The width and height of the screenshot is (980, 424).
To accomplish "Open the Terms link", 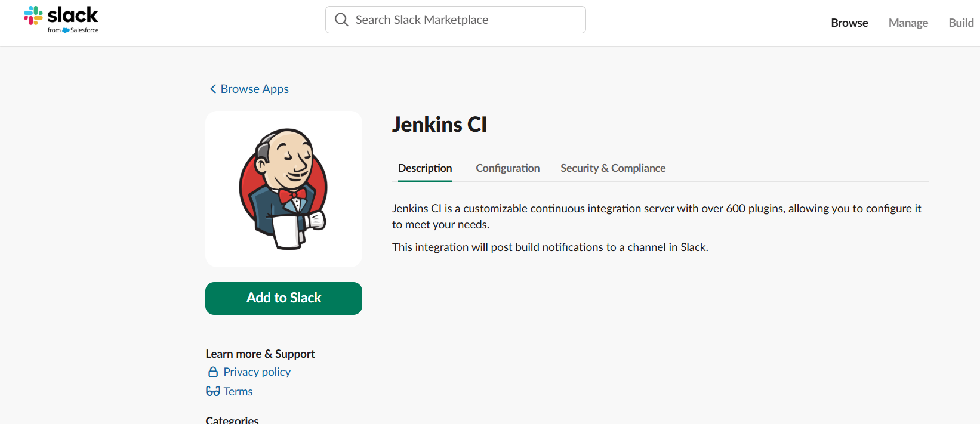I will [238, 391].
